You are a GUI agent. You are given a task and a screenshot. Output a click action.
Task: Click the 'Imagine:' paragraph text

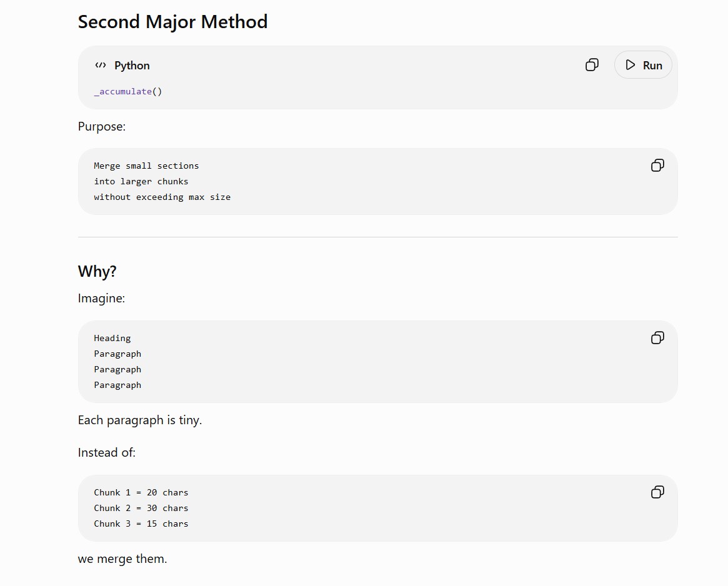101,298
